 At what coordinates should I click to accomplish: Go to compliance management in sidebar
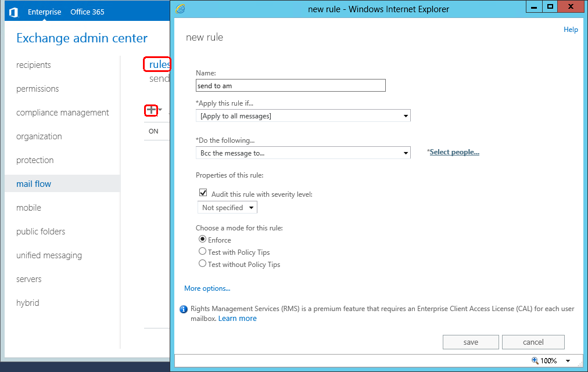coord(63,113)
